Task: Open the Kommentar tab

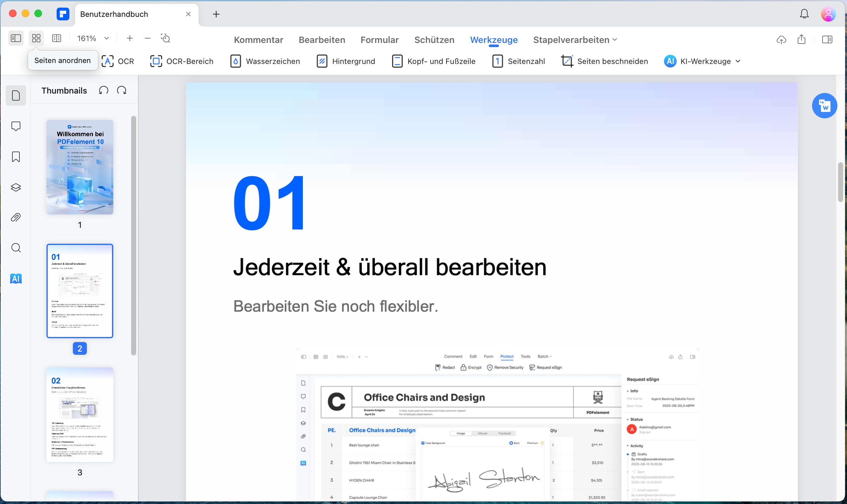Action: point(258,40)
